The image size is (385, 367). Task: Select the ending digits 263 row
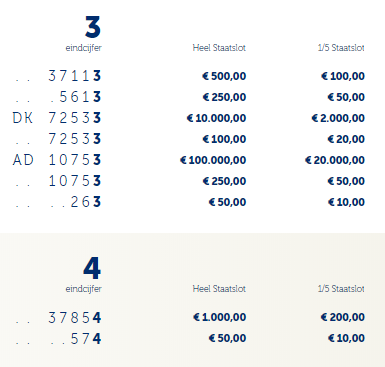pyautogui.click(x=190, y=202)
